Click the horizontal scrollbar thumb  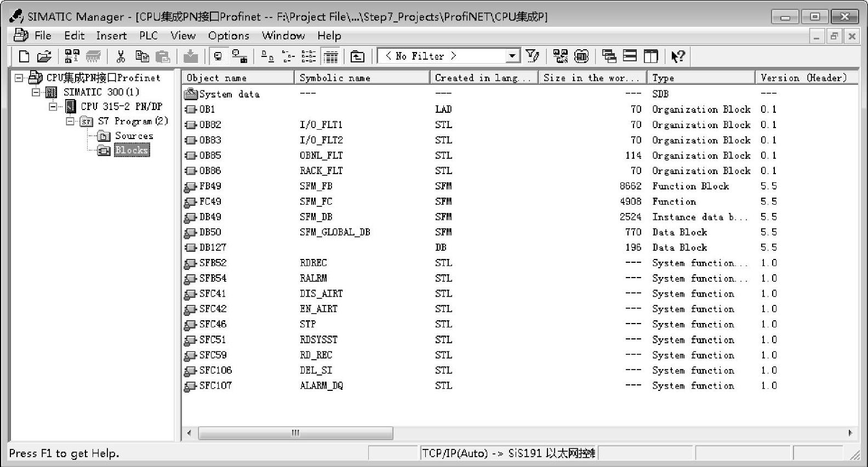coord(295,433)
